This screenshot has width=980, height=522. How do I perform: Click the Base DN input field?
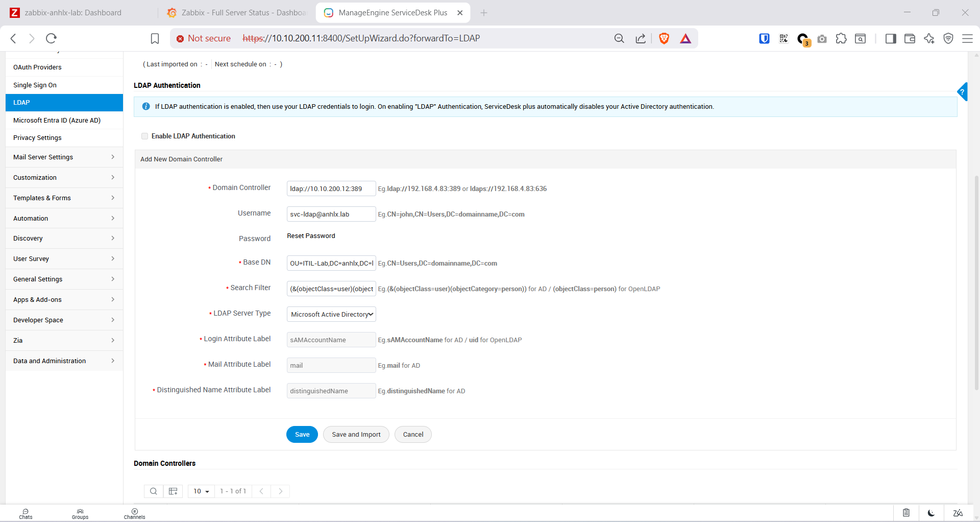pos(331,263)
